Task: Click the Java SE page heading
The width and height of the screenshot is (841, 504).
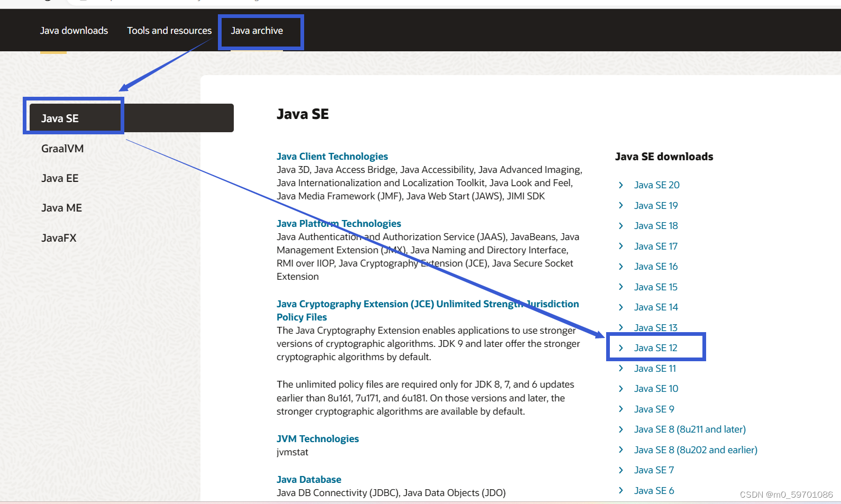Action: click(303, 114)
